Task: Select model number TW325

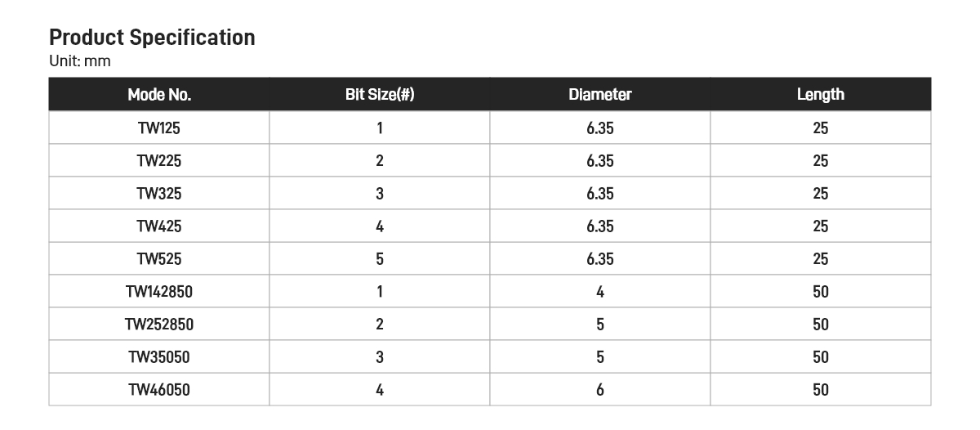Action: pyautogui.click(x=159, y=194)
